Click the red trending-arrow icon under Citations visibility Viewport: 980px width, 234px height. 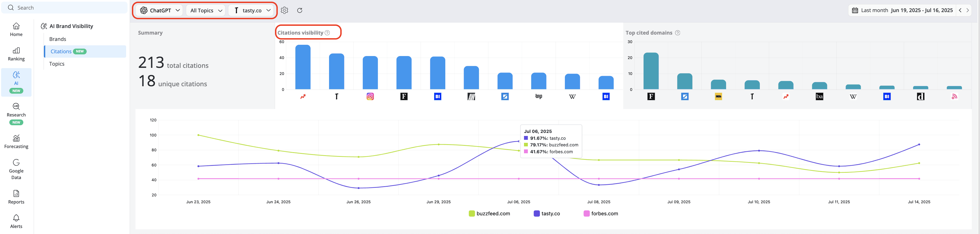pos(303,96)
